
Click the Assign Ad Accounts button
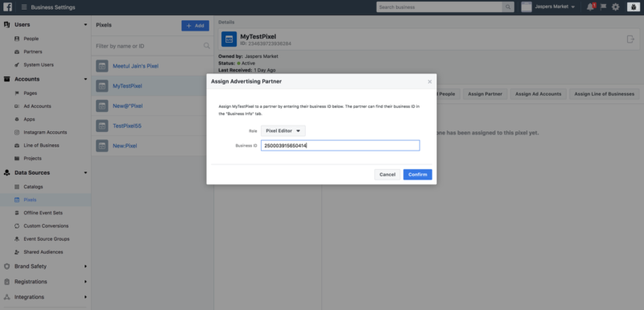[538, 94]
